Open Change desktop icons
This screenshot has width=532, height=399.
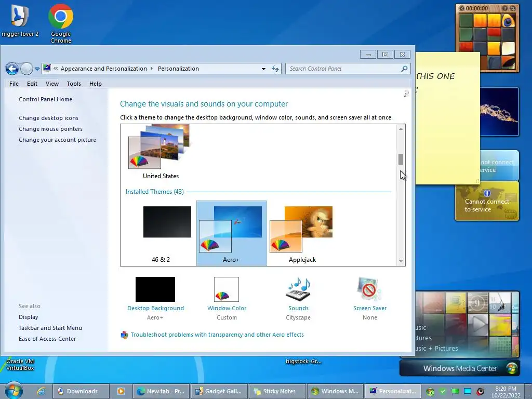click(x=48, y=118)
